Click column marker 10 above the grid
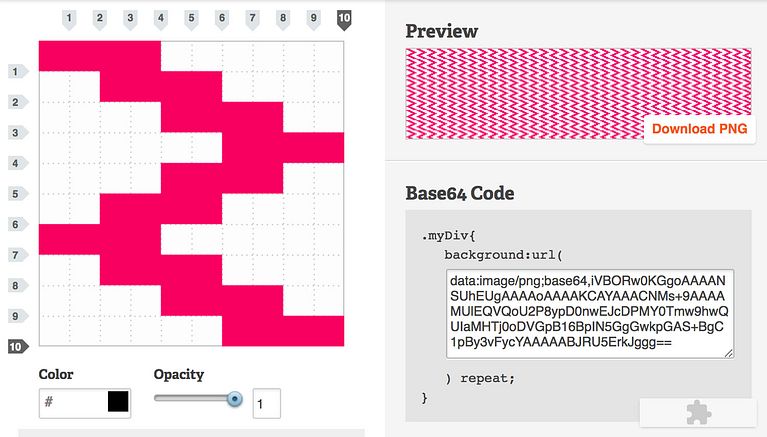This screenshot has height=437, width=767. tap(344, 18)
